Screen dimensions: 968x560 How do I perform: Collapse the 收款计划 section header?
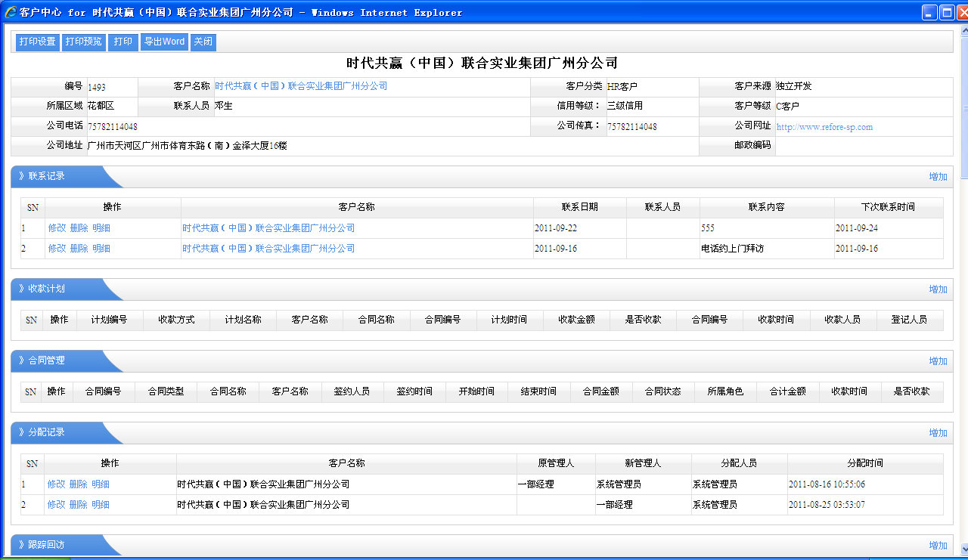(x=47, y=289)
